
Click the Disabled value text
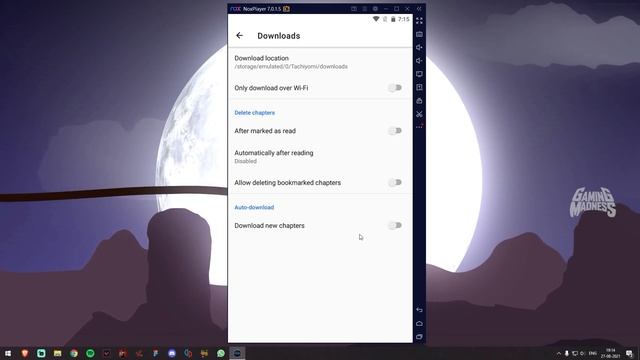click(x=245, y=161)
